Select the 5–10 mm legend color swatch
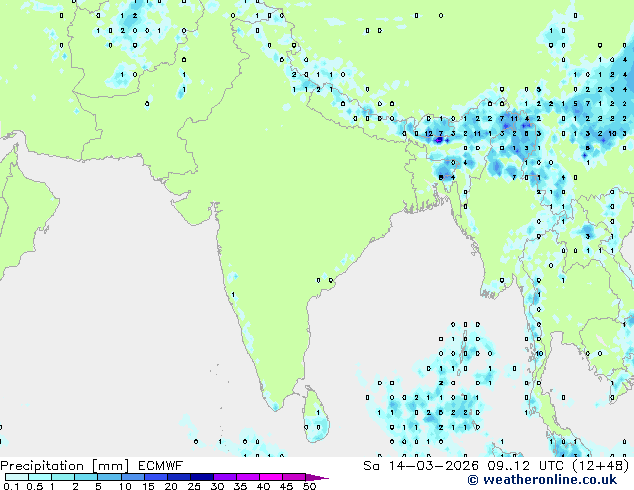The image size is (634, 490). pos(109,477)
